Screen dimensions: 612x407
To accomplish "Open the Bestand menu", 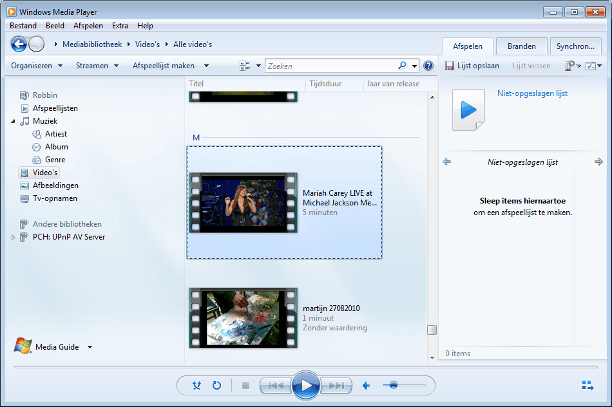I will (23, 25).
